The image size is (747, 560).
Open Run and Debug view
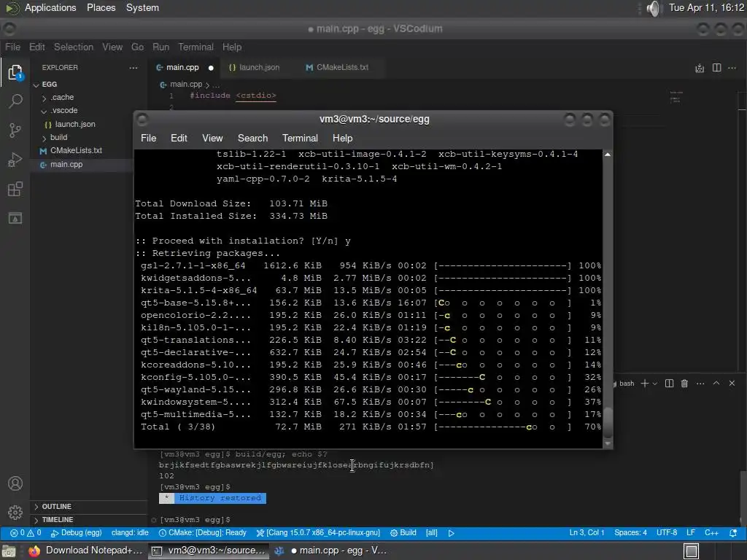tap(15, 160)
